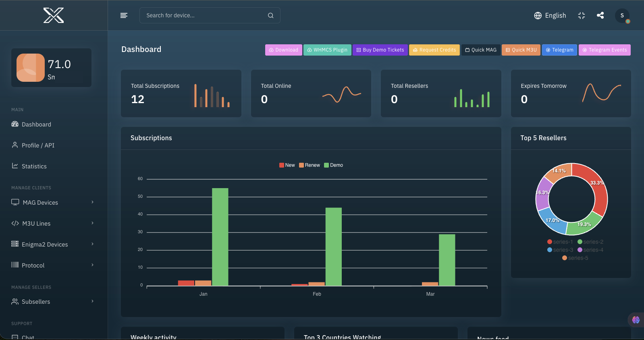Click the hamburger menu icon to collapse sidebar
The height and width of the screenshot is (340, 644).
pos(124,15)
